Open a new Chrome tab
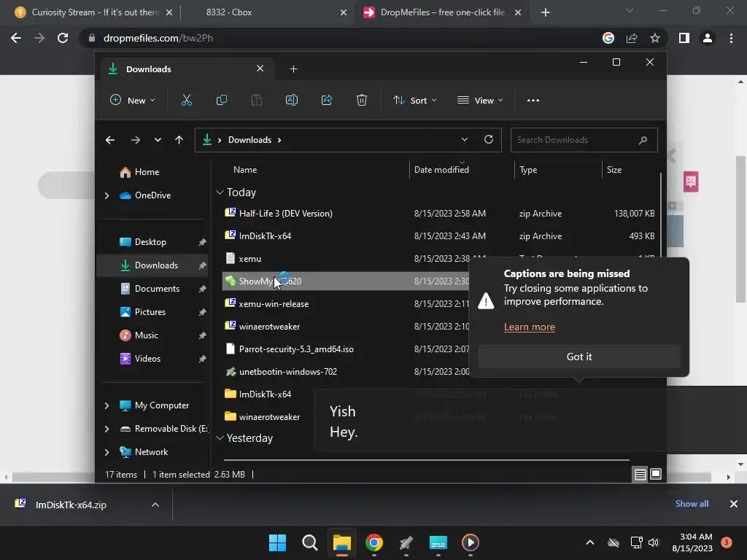 (546, 12)
